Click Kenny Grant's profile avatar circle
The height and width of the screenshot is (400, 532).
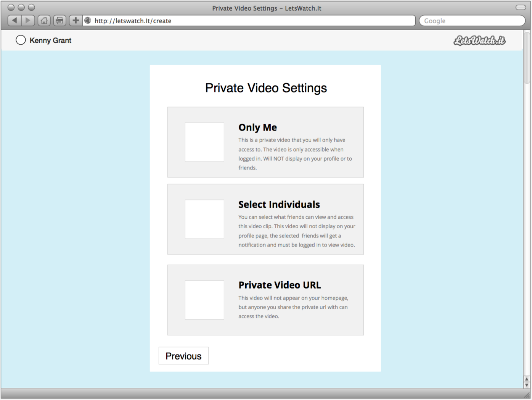[x=21, y=40]
